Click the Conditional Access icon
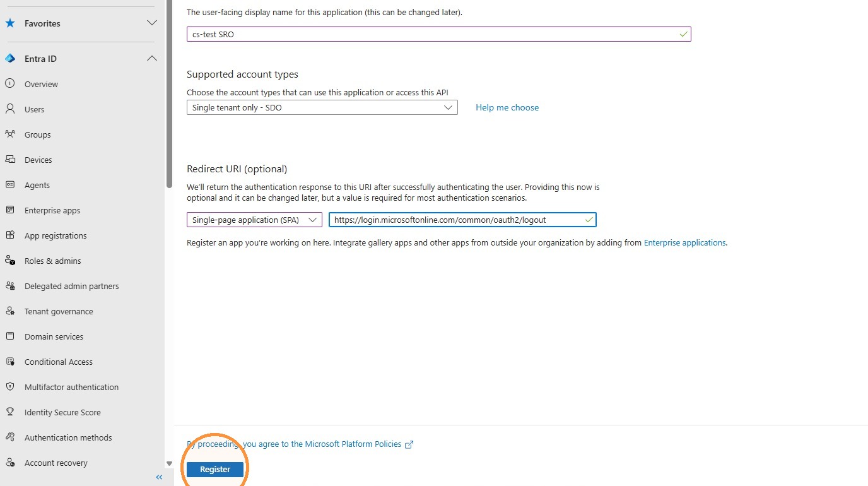868x486 pixels. [x=10, y=362]
